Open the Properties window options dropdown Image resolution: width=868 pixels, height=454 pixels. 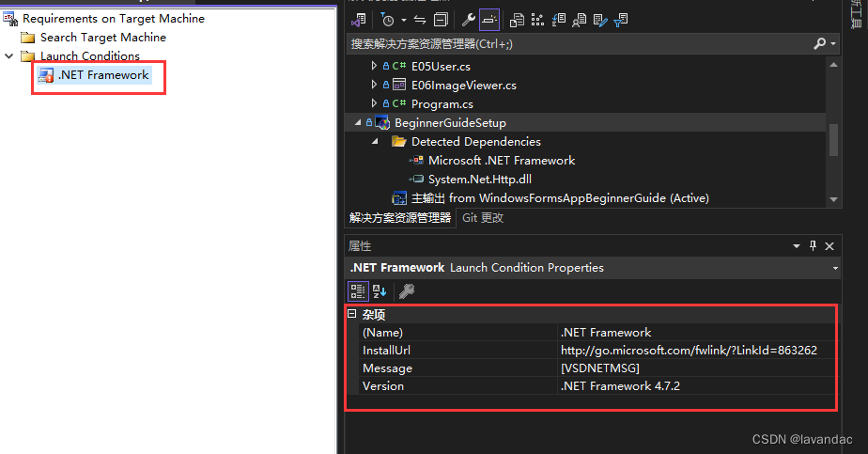796,246
